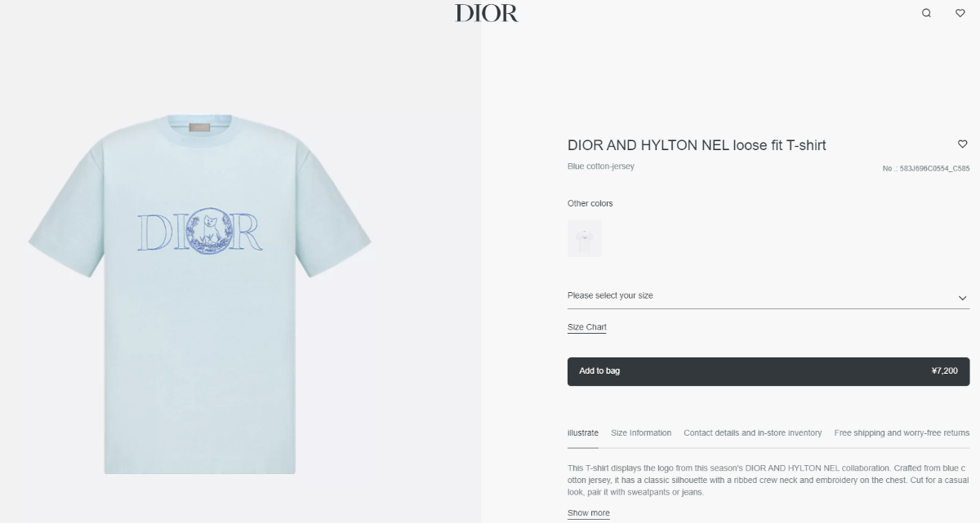Open wishlist heart icon in header
Screen dimensions: 980x523
pos(960,13)
